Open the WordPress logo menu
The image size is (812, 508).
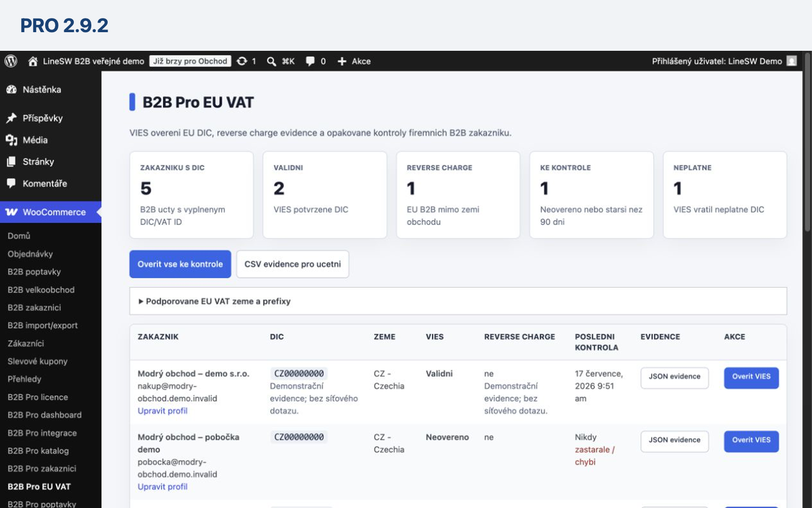point(11,61)
